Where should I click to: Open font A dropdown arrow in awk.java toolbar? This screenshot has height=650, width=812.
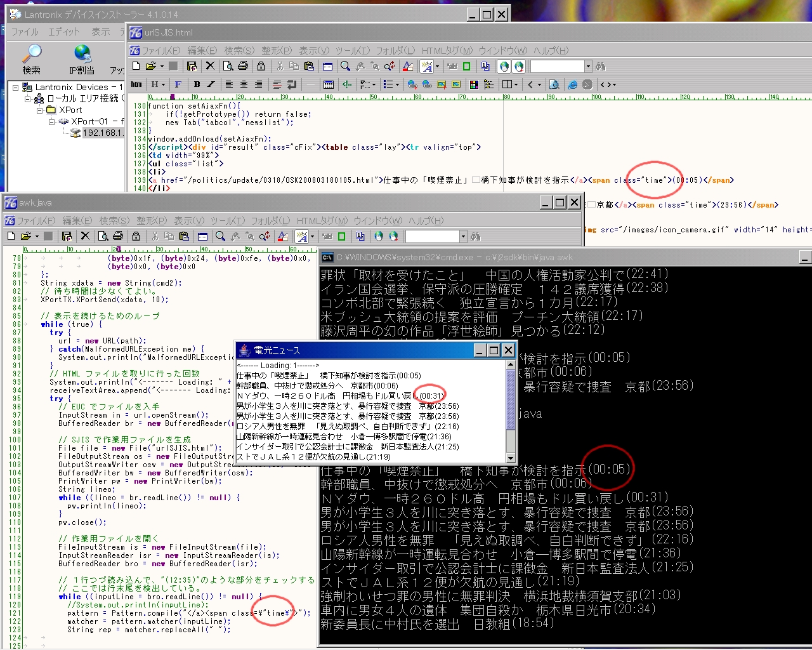tap(313, 236)
